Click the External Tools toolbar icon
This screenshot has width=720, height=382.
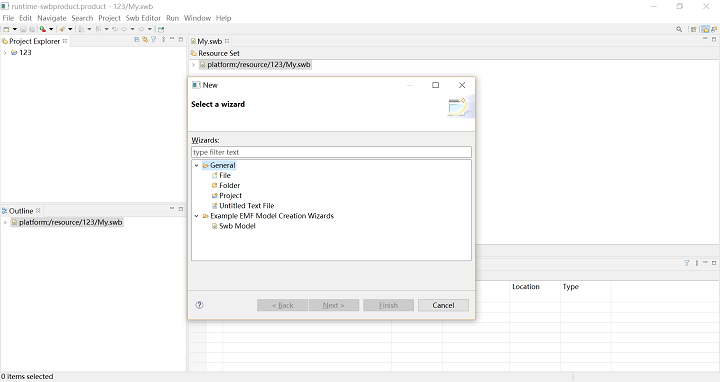point(62,29)
